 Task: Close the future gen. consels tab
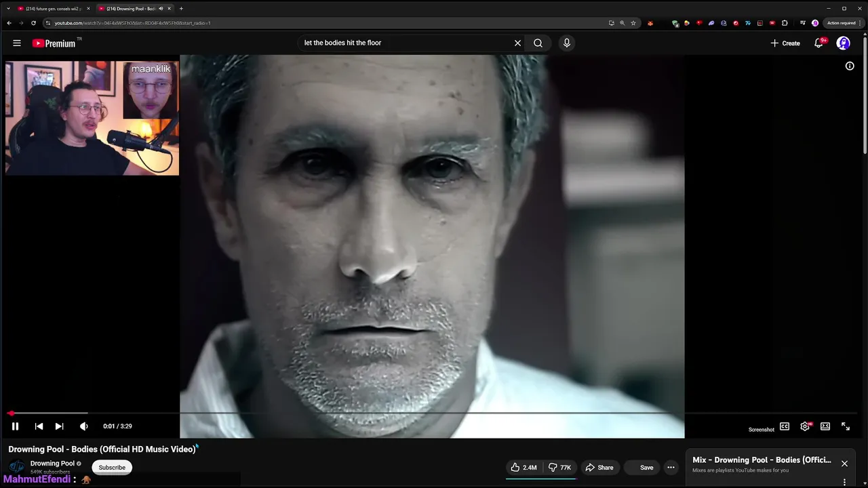click(88, 8)
